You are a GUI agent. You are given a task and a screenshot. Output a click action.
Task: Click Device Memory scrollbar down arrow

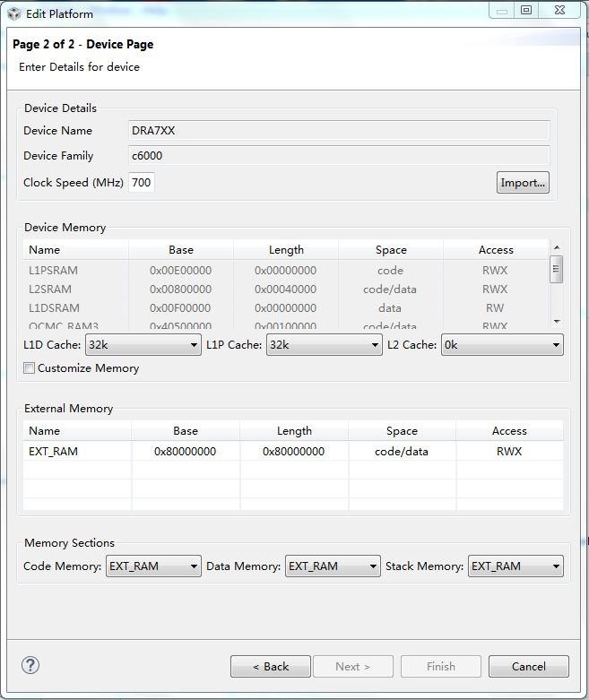557,322
